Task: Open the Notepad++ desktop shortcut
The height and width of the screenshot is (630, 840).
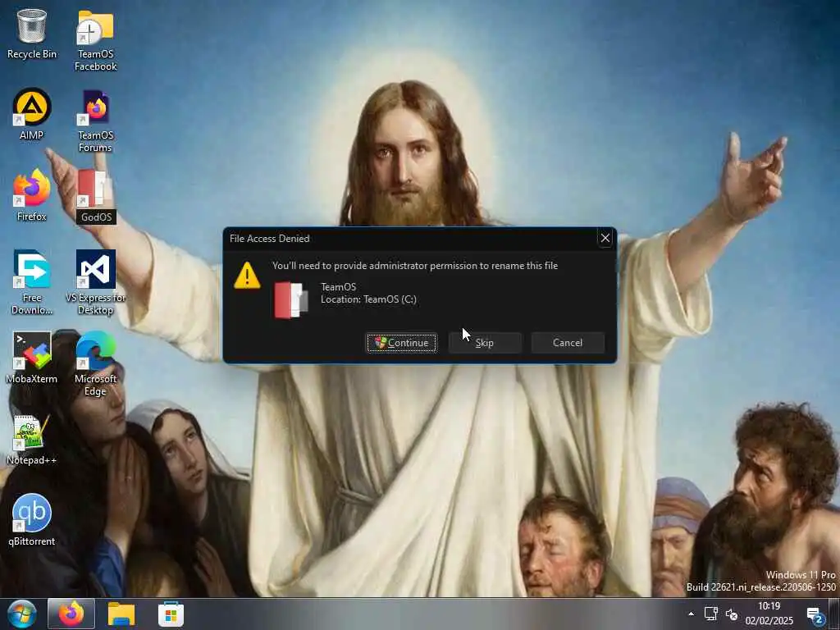Action: coord(32,440)
